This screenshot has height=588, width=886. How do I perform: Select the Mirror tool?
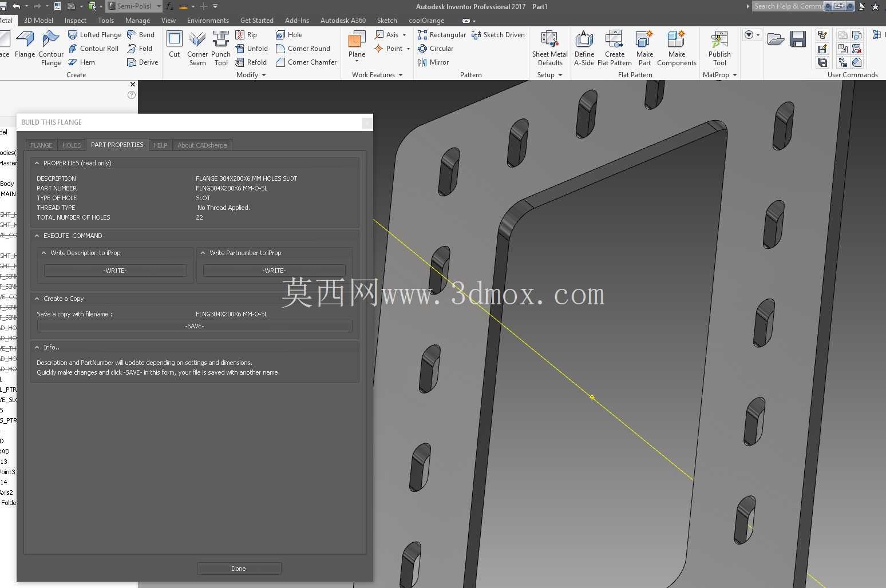(x=433, y=62)
